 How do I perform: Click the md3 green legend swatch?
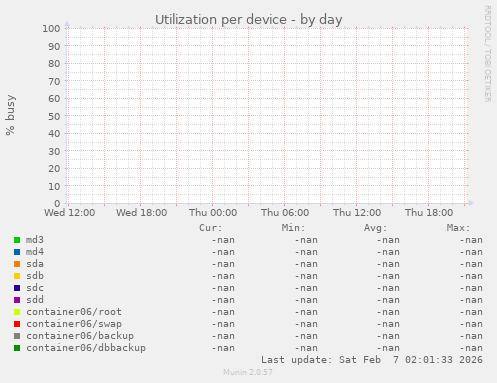tap(17, 240)
